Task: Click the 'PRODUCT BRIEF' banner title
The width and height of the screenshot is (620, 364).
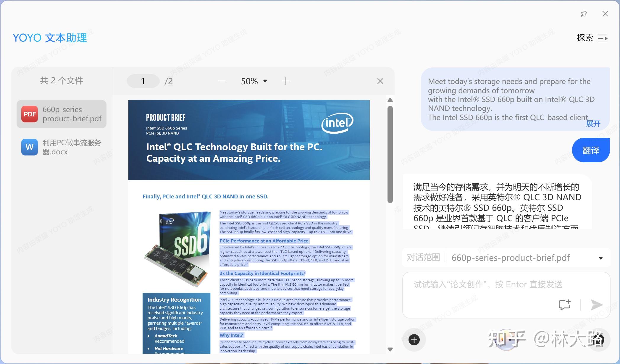Action: coord(166,118)
